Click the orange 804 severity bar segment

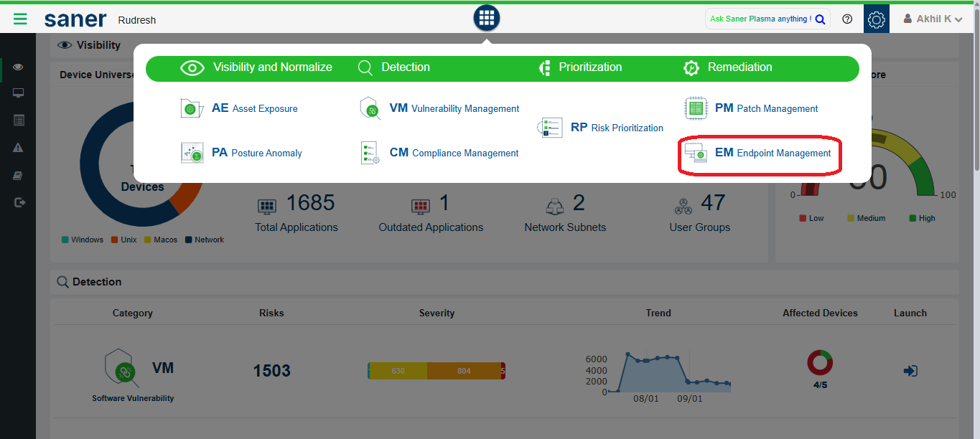tap(464, 371)
